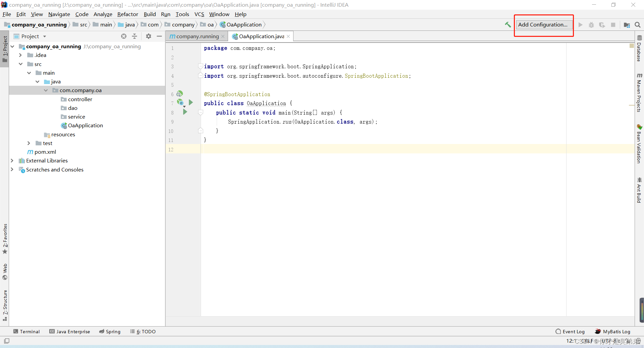Expand External Libraries node
The height and width of the screenshot is (348, 644).
pos(12,160)
